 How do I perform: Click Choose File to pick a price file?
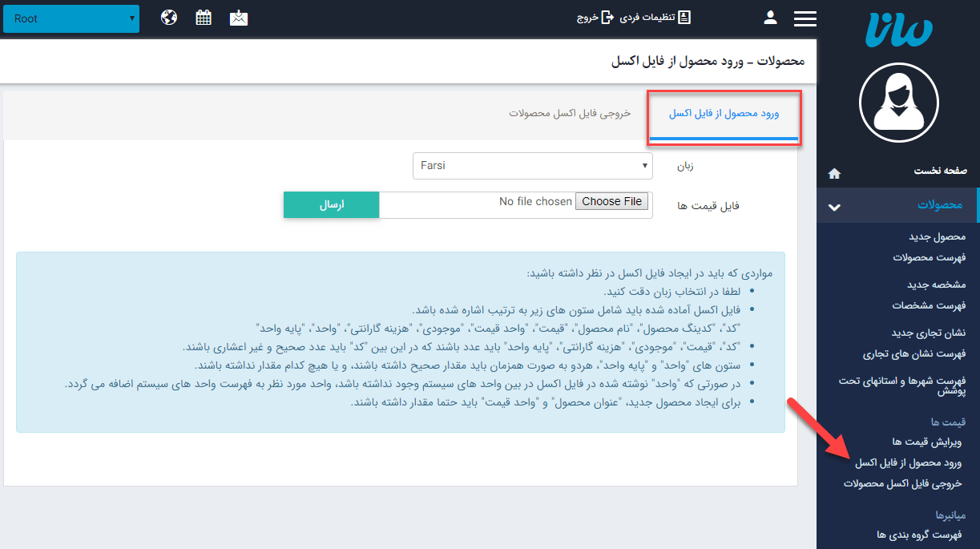tap(611, 201)
